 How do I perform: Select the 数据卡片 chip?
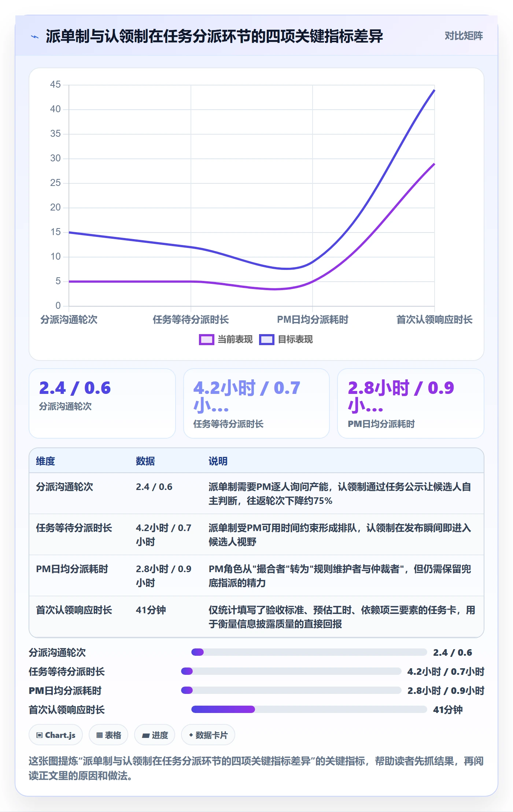[x=208, y=735]
